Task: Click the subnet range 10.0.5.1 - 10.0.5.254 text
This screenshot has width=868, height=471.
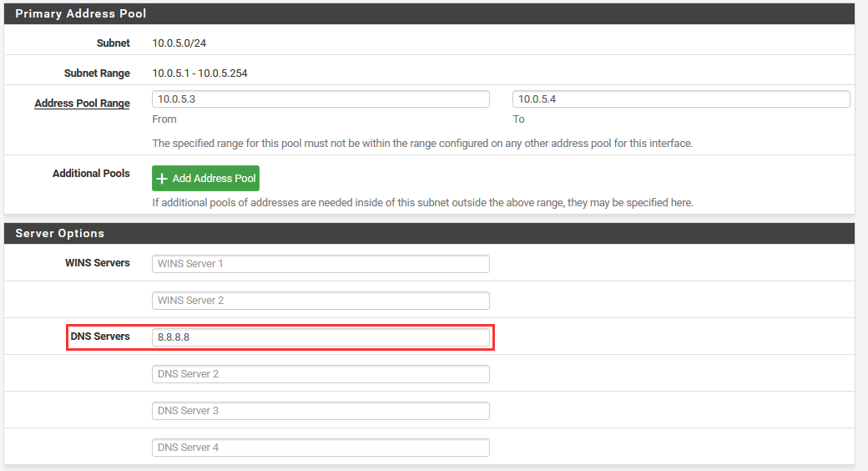Action: pos(199,73)
